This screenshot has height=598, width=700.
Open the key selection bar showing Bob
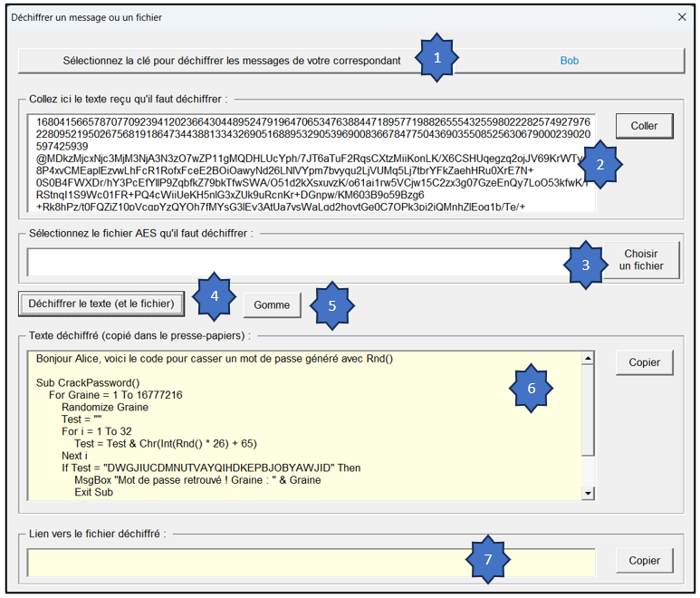point(351,61)
